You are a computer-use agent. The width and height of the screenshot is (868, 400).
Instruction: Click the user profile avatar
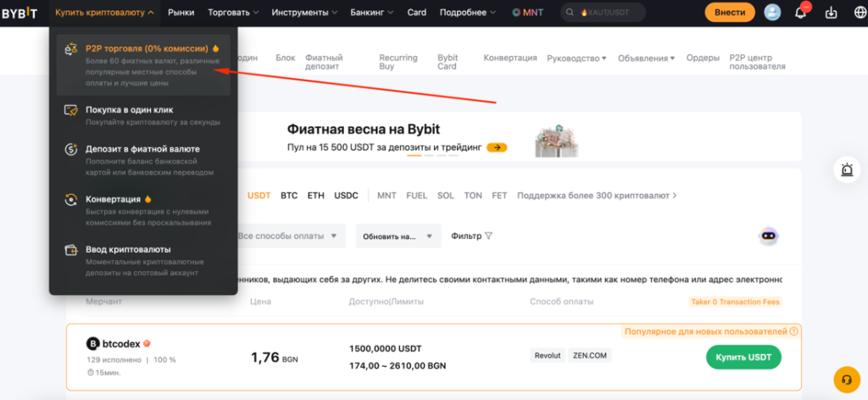point(771,13)
